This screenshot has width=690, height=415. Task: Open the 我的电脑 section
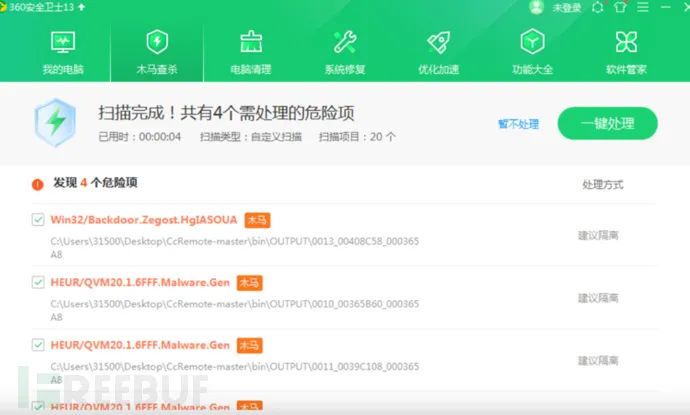63,53
